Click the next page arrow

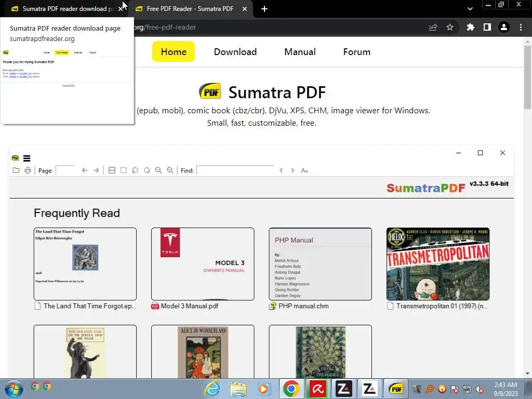pos(96,170)
